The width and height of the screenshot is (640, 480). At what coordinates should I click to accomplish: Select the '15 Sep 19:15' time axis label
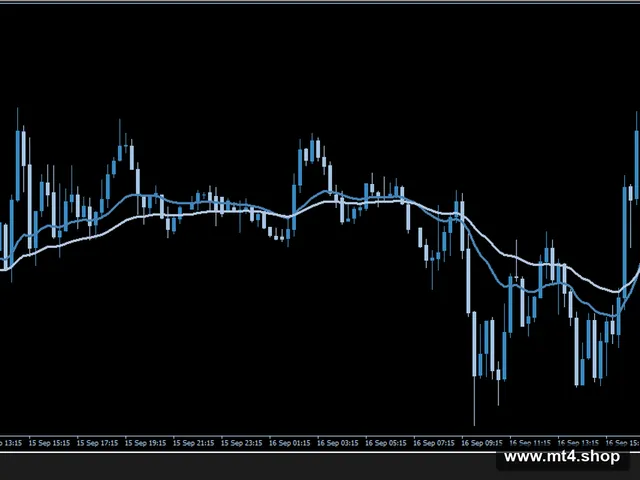[145, 443]
